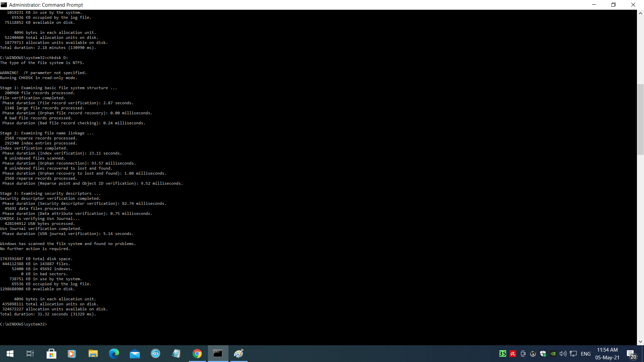Open Task View from the taskbar
The image size is (644, 362).
(x=30, y=354)
